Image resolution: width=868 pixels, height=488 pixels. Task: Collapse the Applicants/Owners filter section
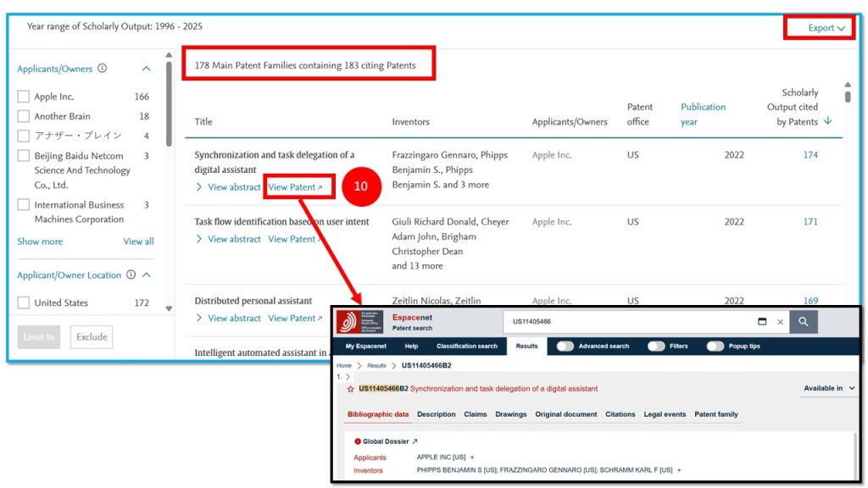pyautogui.click(x=146, y=69)
